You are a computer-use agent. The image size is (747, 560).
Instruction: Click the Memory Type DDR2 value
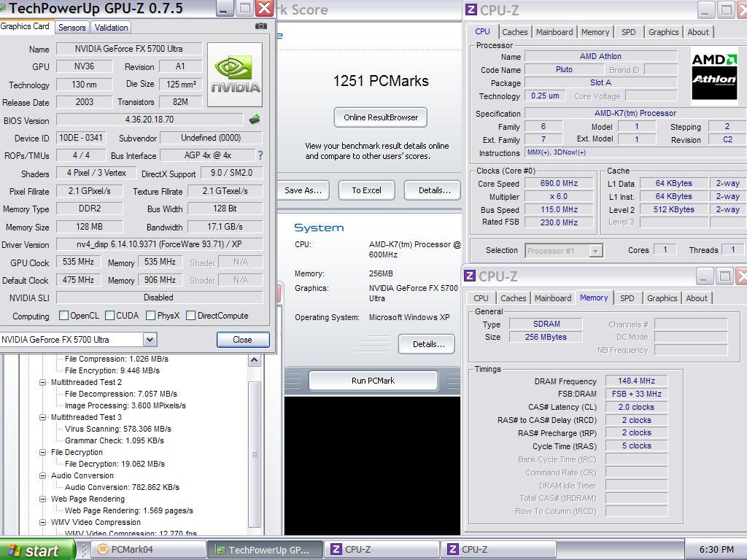(90, 208)
